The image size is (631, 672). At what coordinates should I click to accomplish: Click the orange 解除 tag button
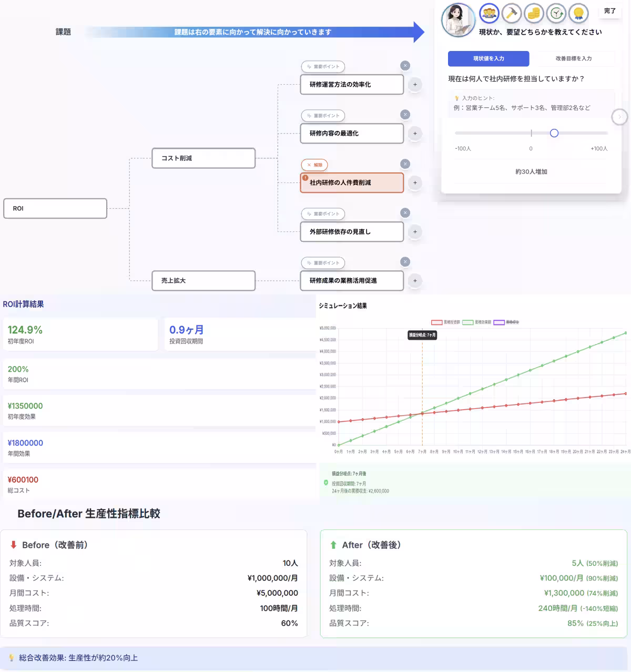[314, 165]
